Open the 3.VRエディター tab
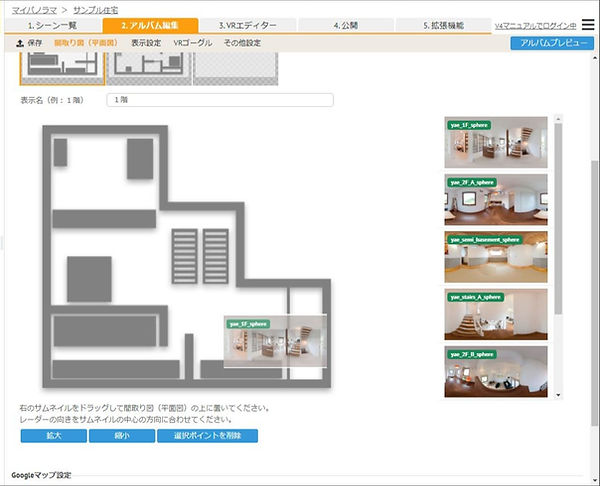The width and height of the screenshot is (600, 486). [248, 25]
